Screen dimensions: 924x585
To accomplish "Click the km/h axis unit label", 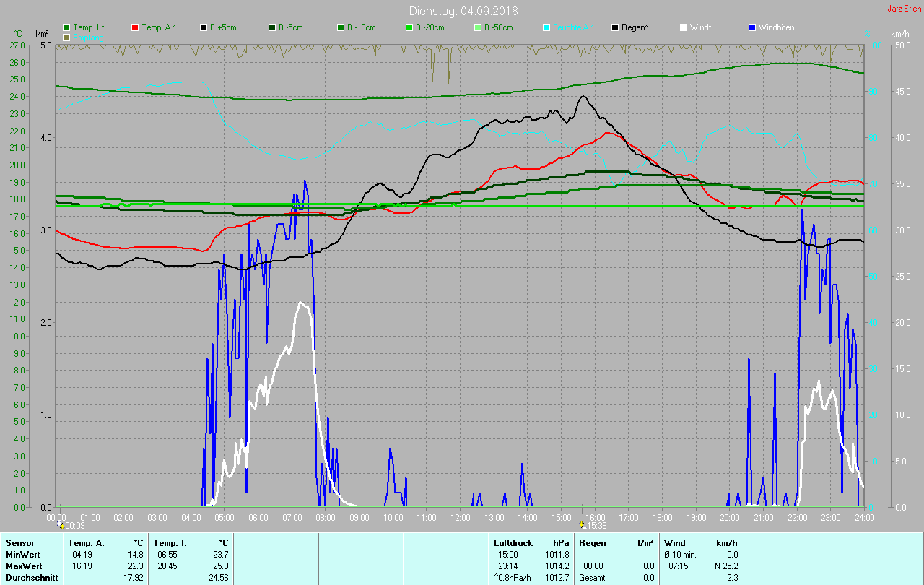I will point(899,34).
